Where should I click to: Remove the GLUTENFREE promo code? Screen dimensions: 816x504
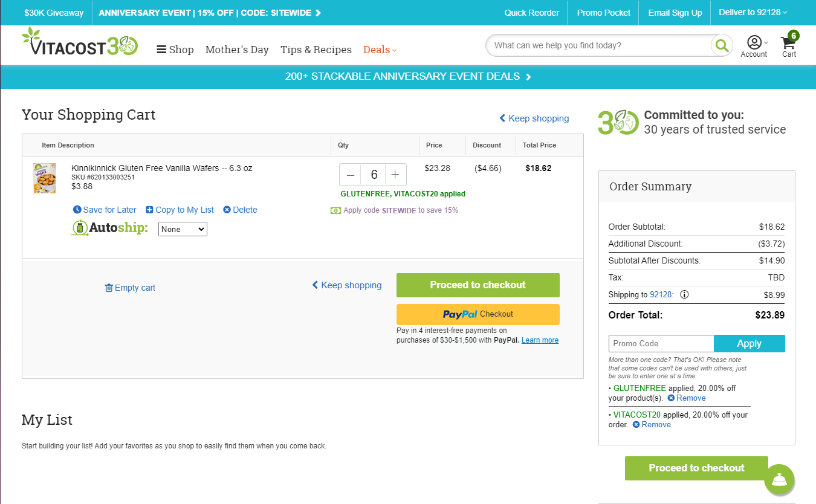point(687,398)
